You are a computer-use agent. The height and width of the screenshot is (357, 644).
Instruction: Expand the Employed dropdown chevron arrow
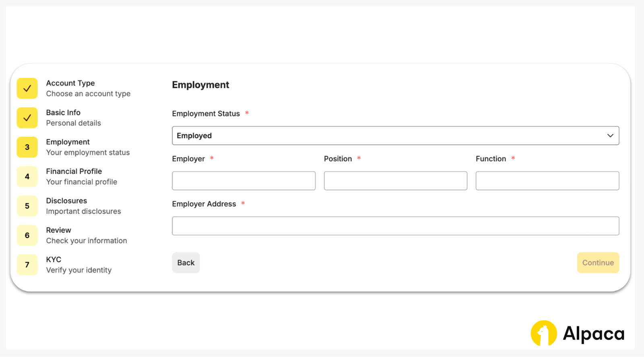point(610,136)
